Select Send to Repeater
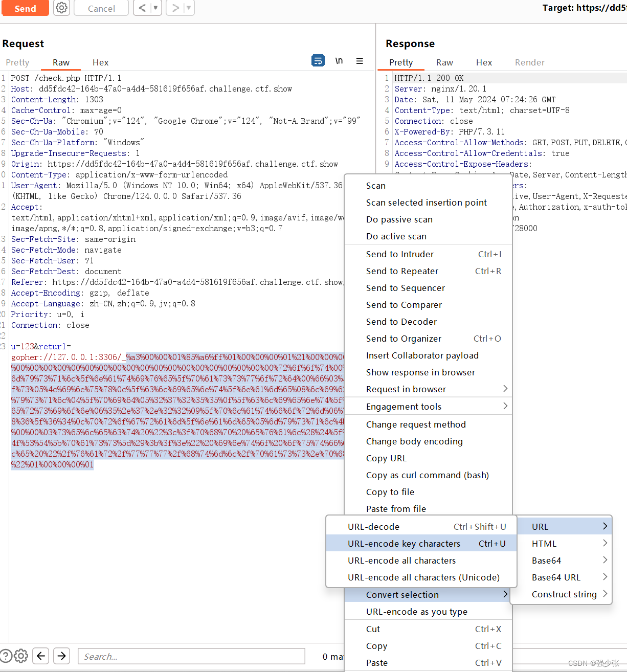 pos(428,271)
